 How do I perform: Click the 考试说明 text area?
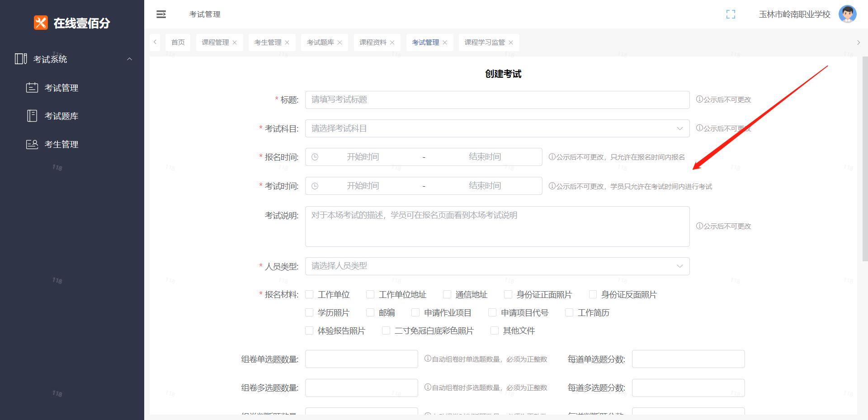click(x=497, y=227)
